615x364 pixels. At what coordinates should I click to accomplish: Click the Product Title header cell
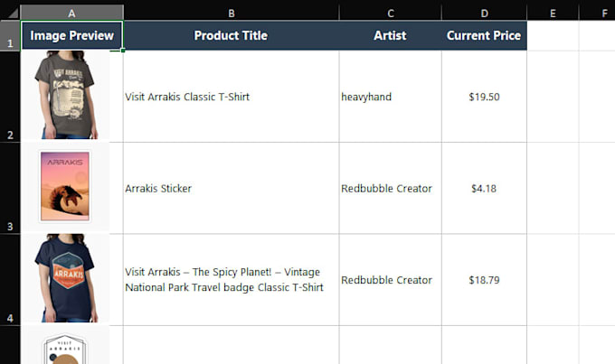[232, 35]
